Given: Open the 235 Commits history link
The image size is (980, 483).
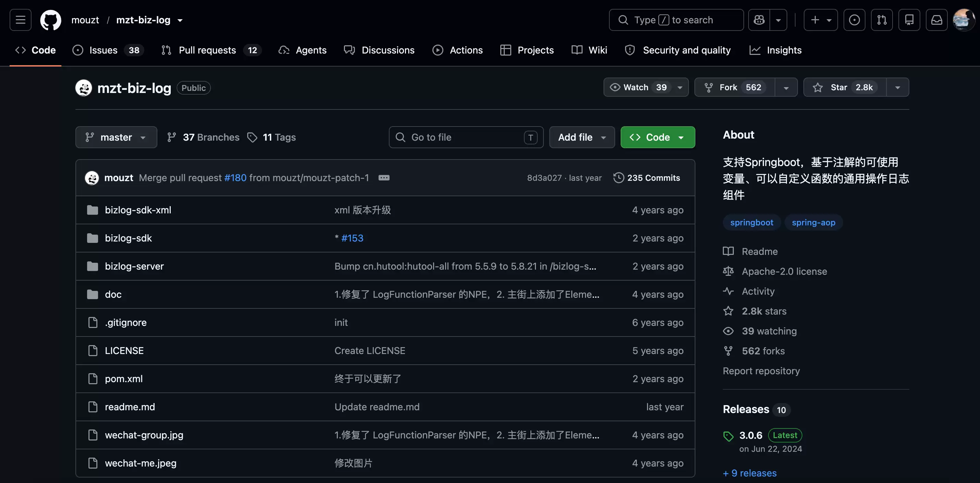Looking at the screenshot, I should 646,178.
